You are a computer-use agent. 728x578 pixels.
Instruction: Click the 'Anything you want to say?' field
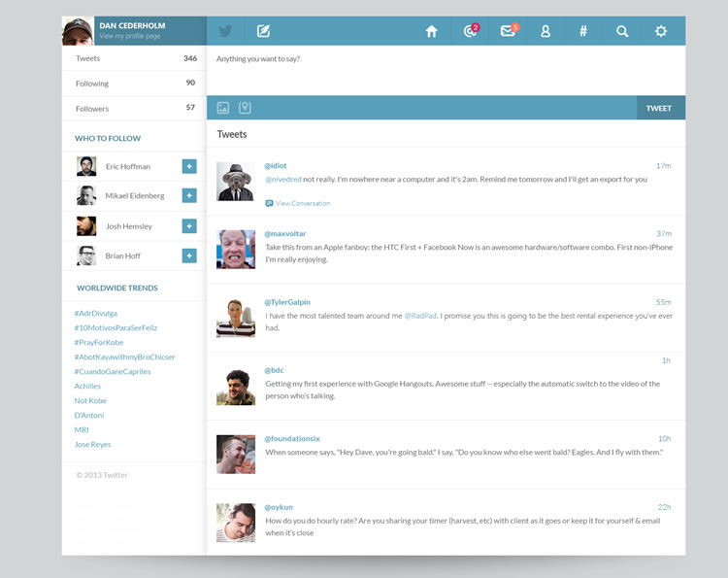tap(445, 69)
